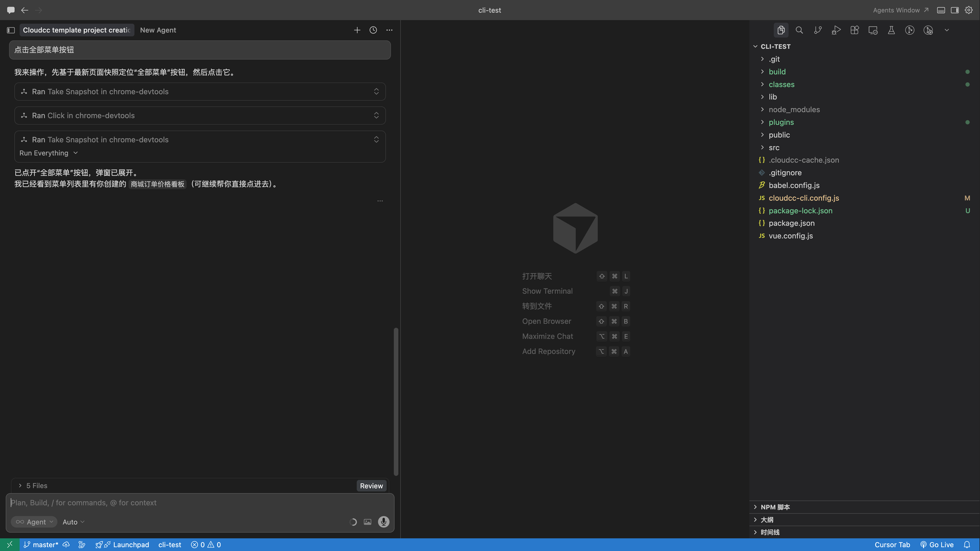Viewport: 980px width, 551px height.
Task: Open the Agent mode dropdown
Action: 34,522
